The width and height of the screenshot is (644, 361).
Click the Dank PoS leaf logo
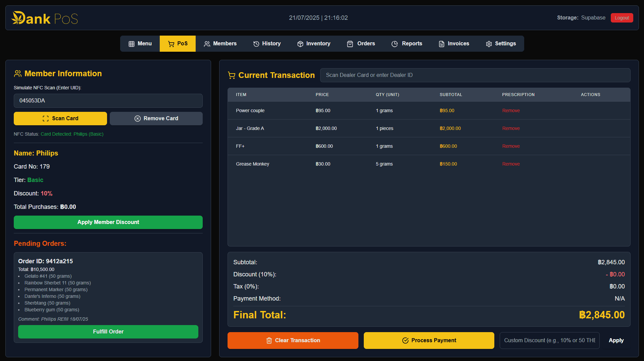[19, 18]
